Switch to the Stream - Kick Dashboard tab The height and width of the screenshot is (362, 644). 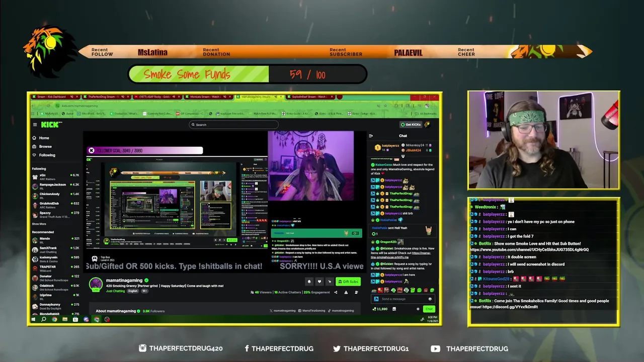point(54,97)
